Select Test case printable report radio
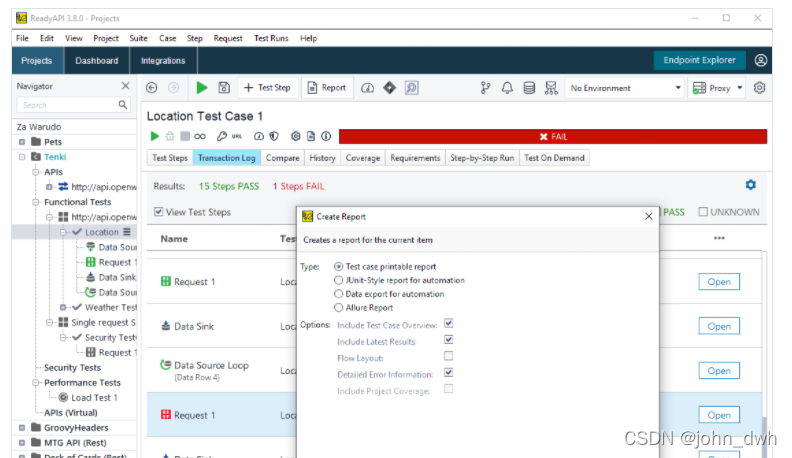Viewport: 792px width, 458px height. 338,266
